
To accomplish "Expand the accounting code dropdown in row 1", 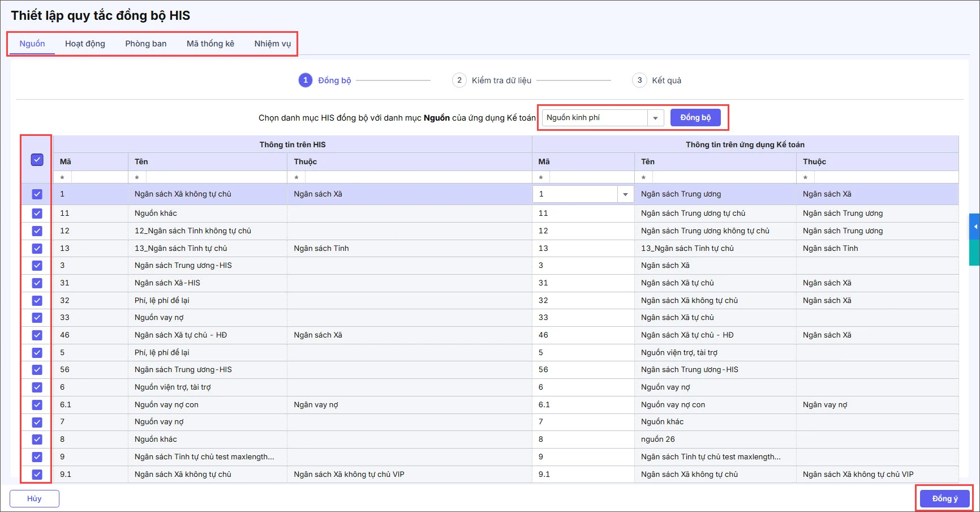I will tap(625, 194).
